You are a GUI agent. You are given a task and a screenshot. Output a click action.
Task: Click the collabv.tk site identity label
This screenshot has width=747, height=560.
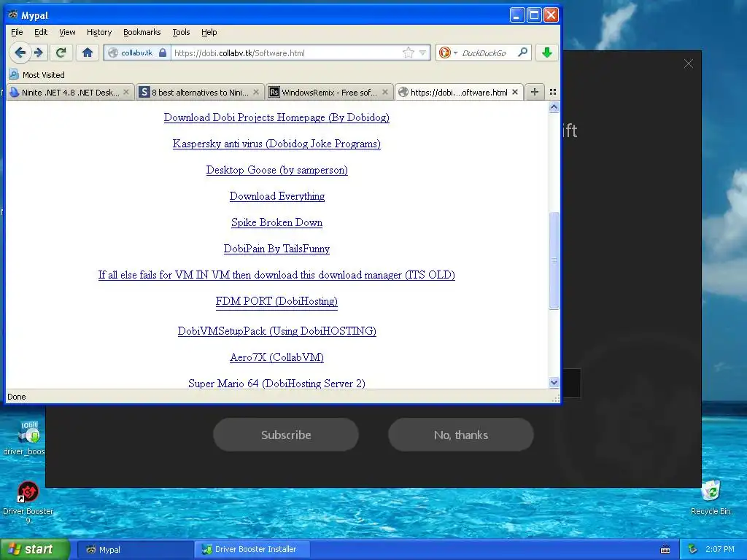(x=136, y=52)
